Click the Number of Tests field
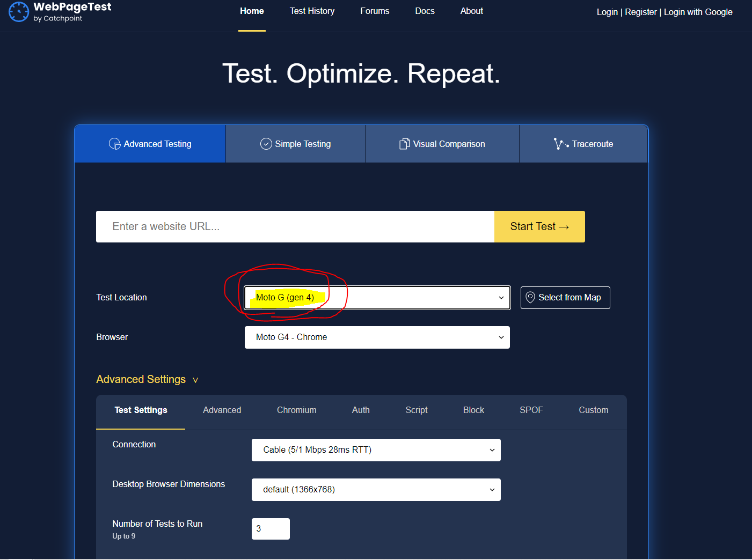Viewport: 752px width, 560px height. 271,529
